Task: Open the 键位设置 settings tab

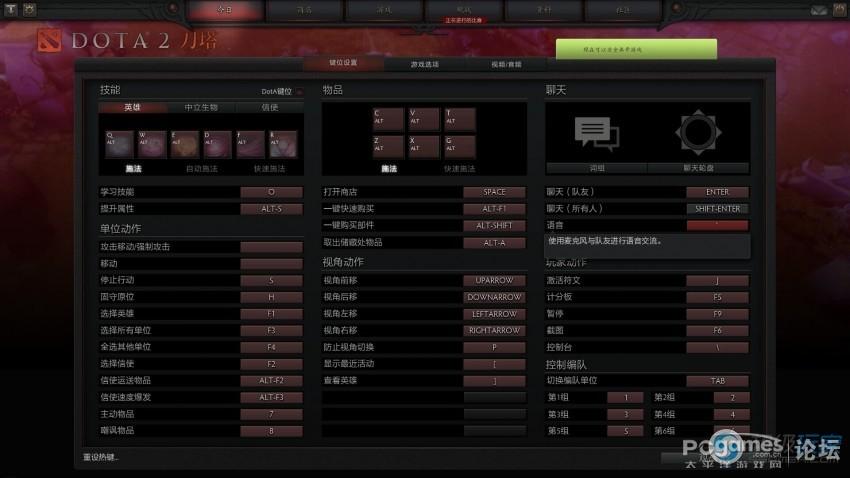Action: point(343,63)
